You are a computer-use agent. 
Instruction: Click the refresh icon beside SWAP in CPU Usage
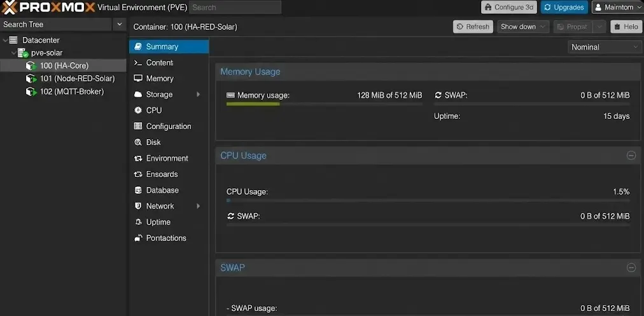click(x=230, y=216)
